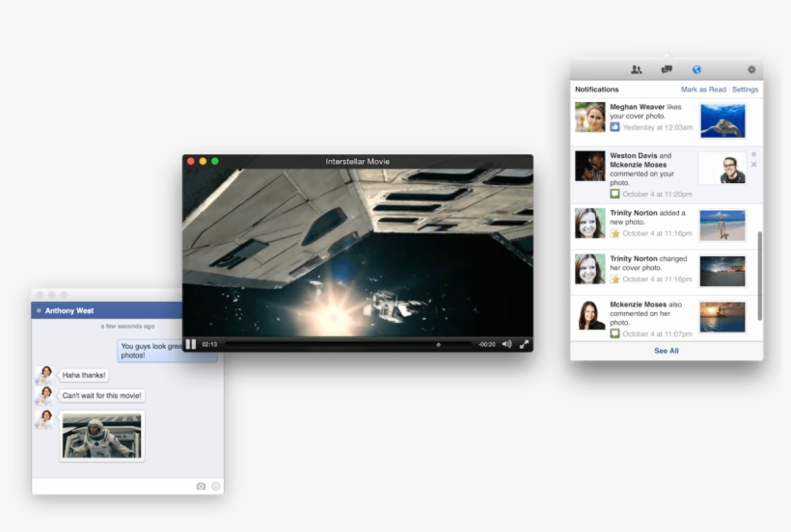Viewport: 791px width, 532px height.
Task: Open the astronaut image in chat
Action: tap(102, 436)
